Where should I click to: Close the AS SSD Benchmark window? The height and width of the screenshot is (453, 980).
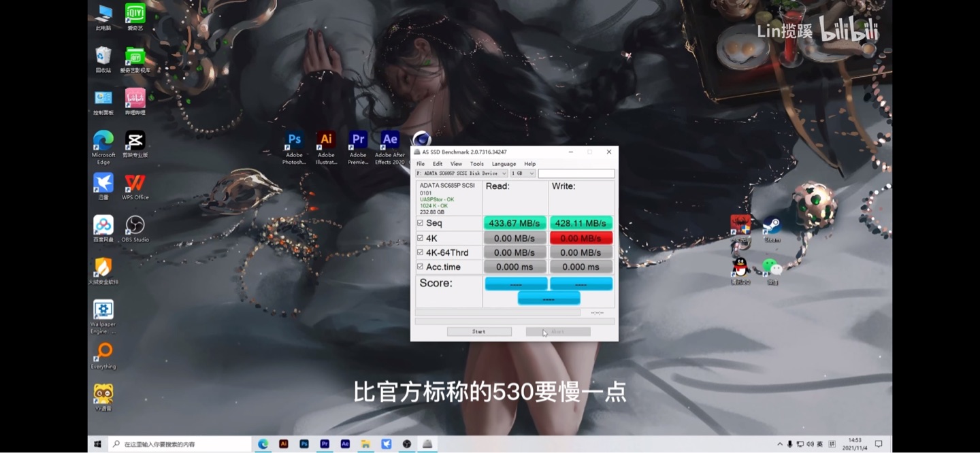[x=608, y=152]
